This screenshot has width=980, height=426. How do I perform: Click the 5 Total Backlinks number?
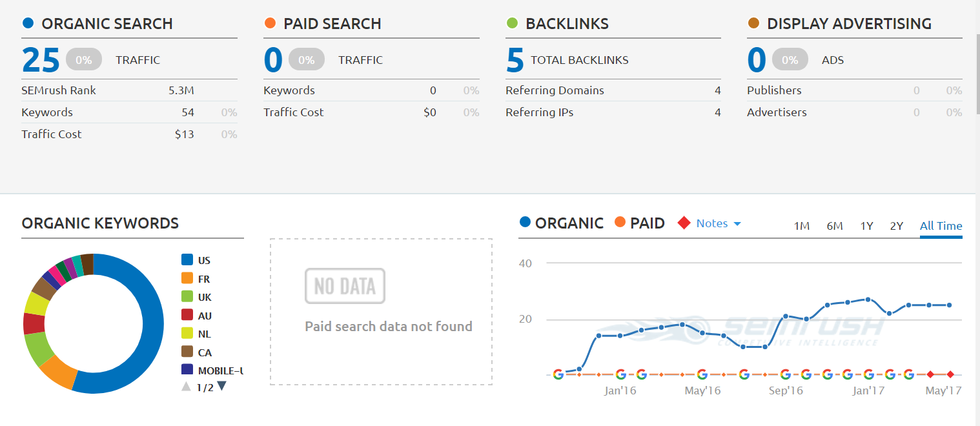coord(515,60)
